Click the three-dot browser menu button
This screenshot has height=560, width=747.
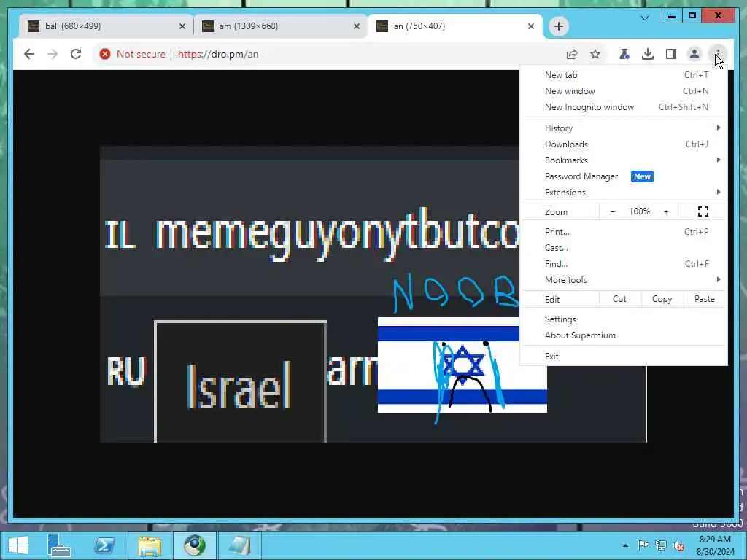click(x=718, y=54)
